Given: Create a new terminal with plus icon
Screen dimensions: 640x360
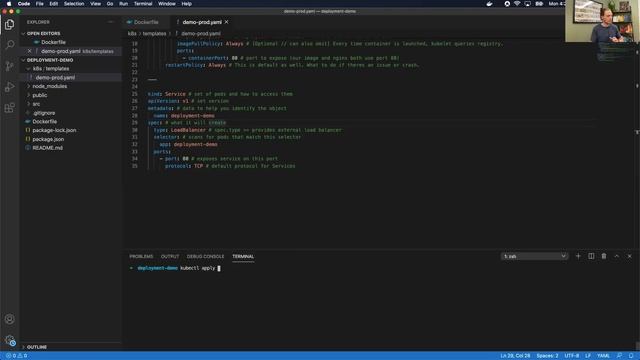Looking at the screenshot, I should click(x=578, y=256).
